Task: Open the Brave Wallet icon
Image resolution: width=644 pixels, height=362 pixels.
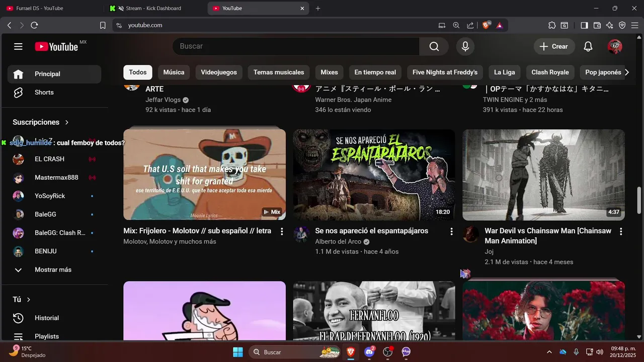Action: [597, 25]
